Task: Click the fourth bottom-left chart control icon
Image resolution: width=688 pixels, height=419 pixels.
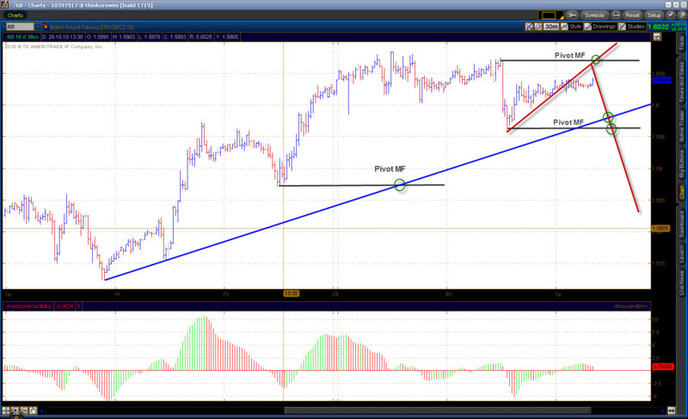Action: [33, 411]
